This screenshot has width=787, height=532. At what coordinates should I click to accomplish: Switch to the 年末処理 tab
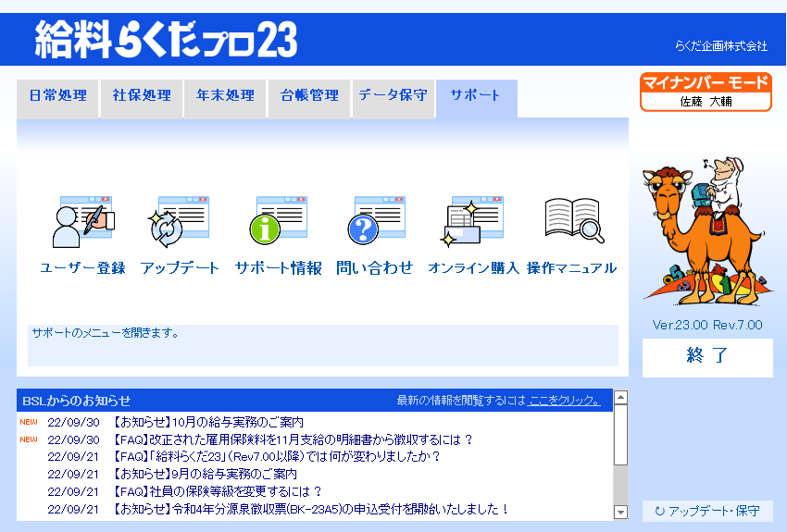tap(225, 98)
